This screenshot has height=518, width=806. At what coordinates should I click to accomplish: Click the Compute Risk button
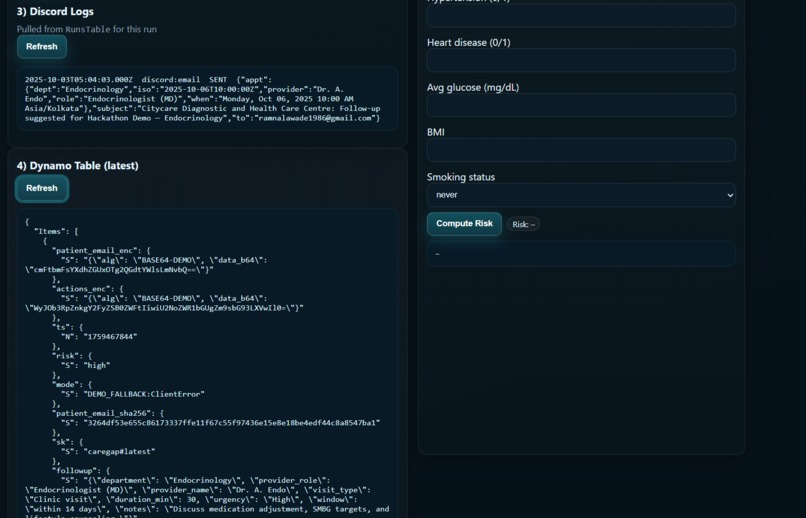(x=464, y=224)
